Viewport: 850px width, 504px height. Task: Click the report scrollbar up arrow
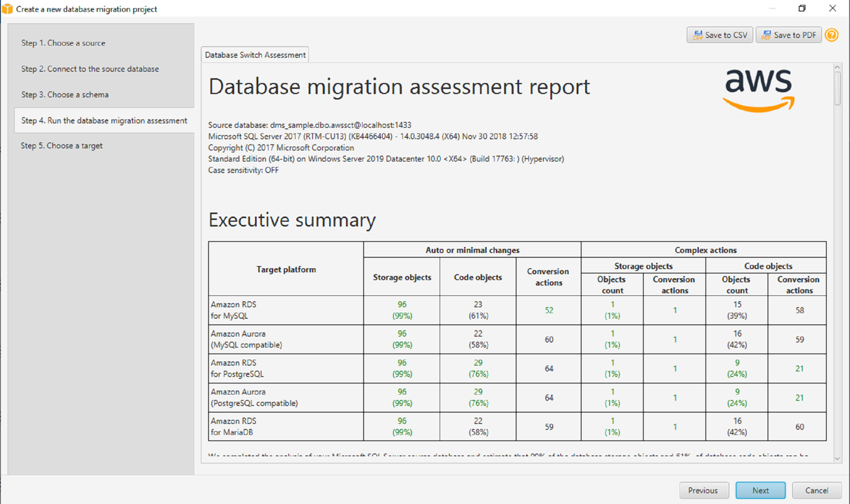point(838,67)
